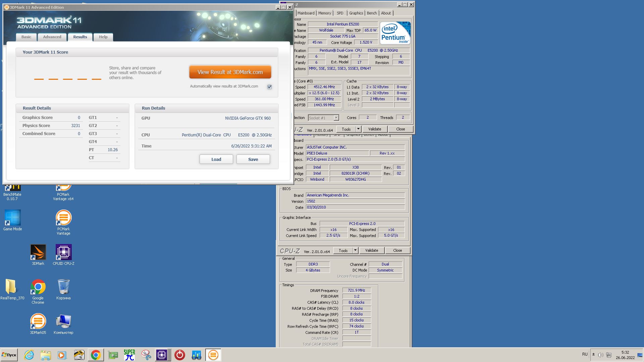
Task: Expand Tools dropdown arrow in mainboard CPU-Z window
Action: tap(355, 250)
